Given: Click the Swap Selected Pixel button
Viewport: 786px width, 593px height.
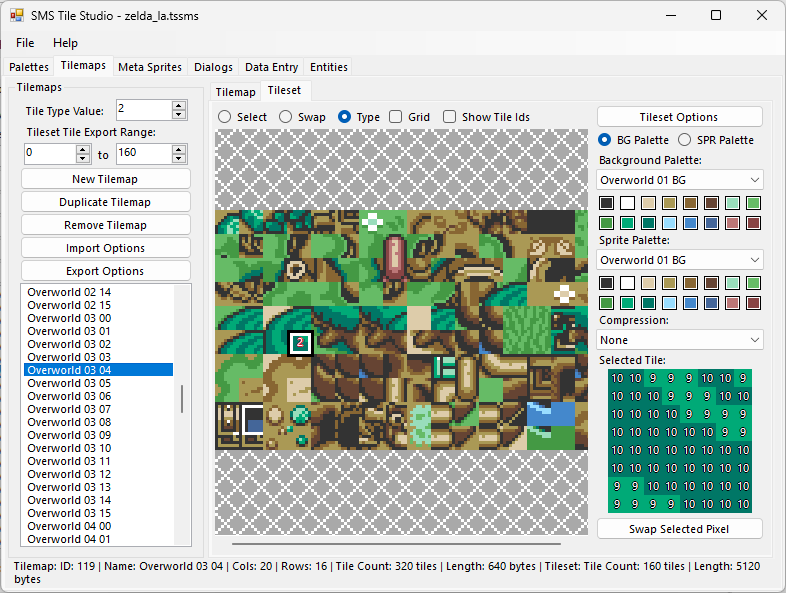Looking at the screenshot, I should pos(680,529).
